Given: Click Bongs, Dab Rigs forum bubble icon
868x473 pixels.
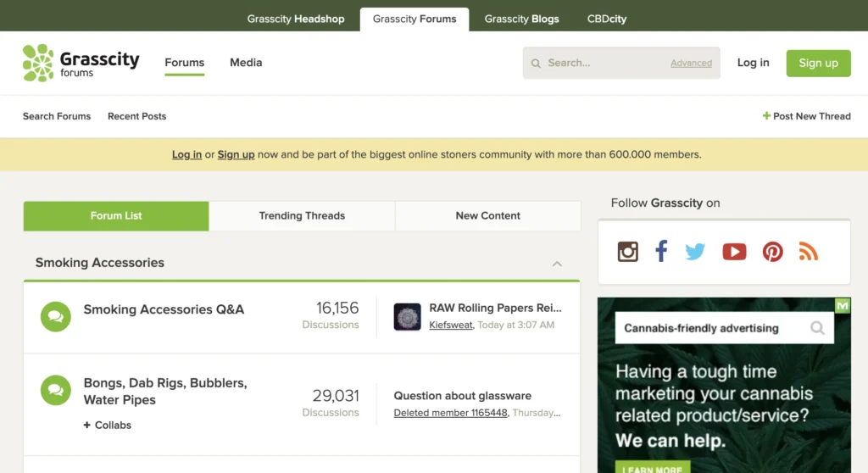Looking at the screenshot, I should [x=55, y=390].
